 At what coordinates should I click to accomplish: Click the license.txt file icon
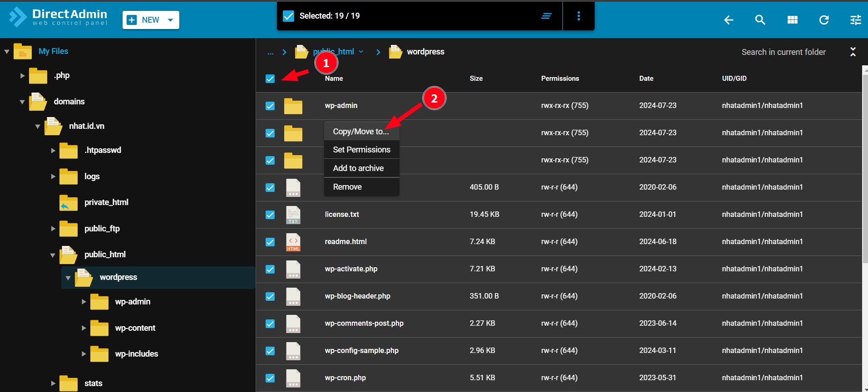(293, 215)
